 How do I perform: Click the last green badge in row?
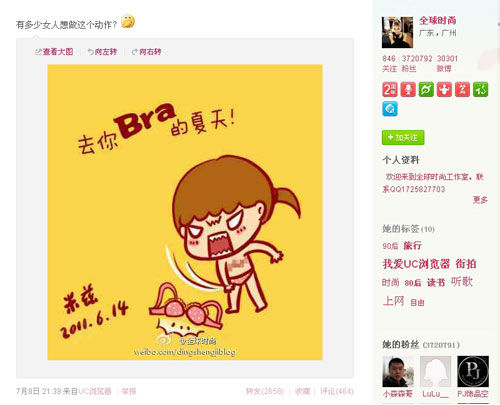tap(481, 89)
